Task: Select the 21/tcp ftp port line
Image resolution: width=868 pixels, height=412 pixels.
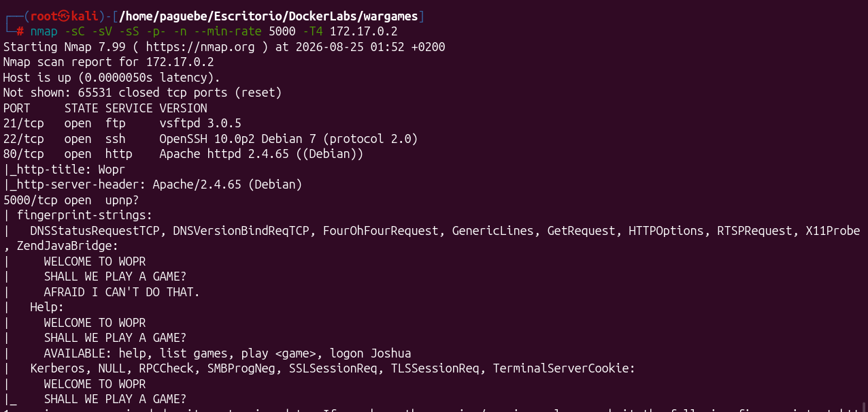Action: 122,123
